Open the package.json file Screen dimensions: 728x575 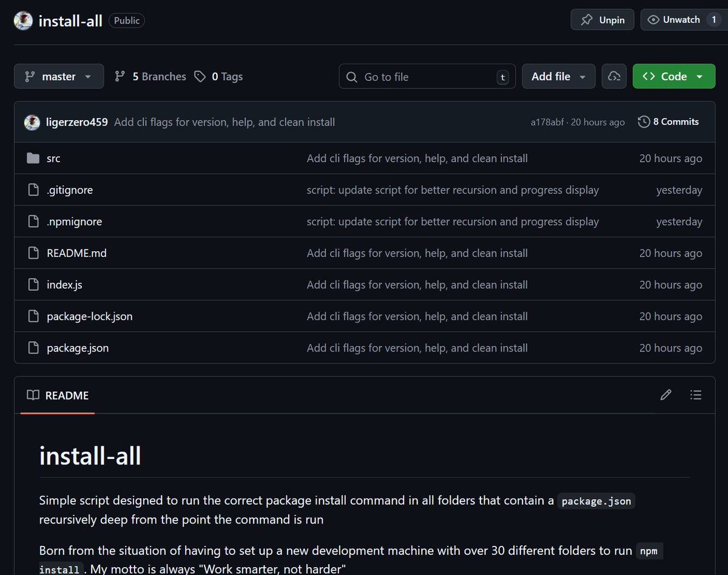(78, 348)
